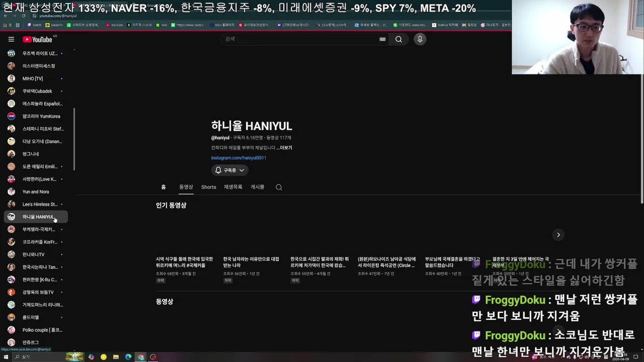Select 하니율 HANIYUL in subscriptions list
The image size is (644, 362).
[x=35, y=217]
